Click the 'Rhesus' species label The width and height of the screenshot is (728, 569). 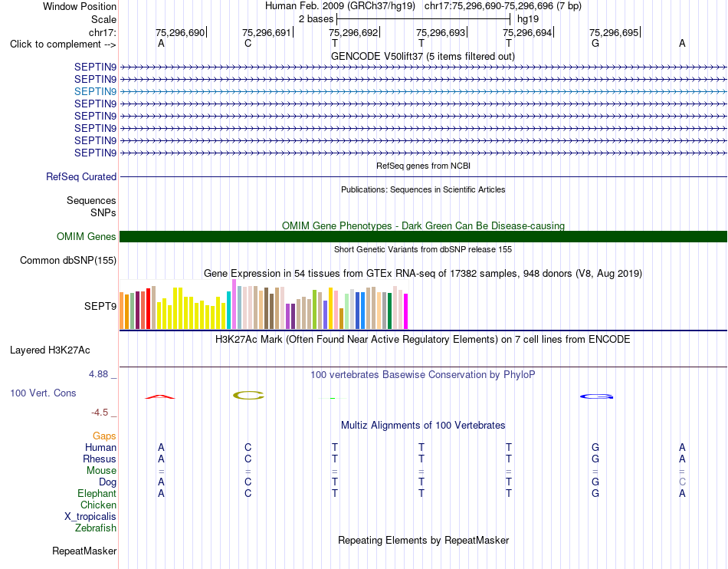pos(100,459)
